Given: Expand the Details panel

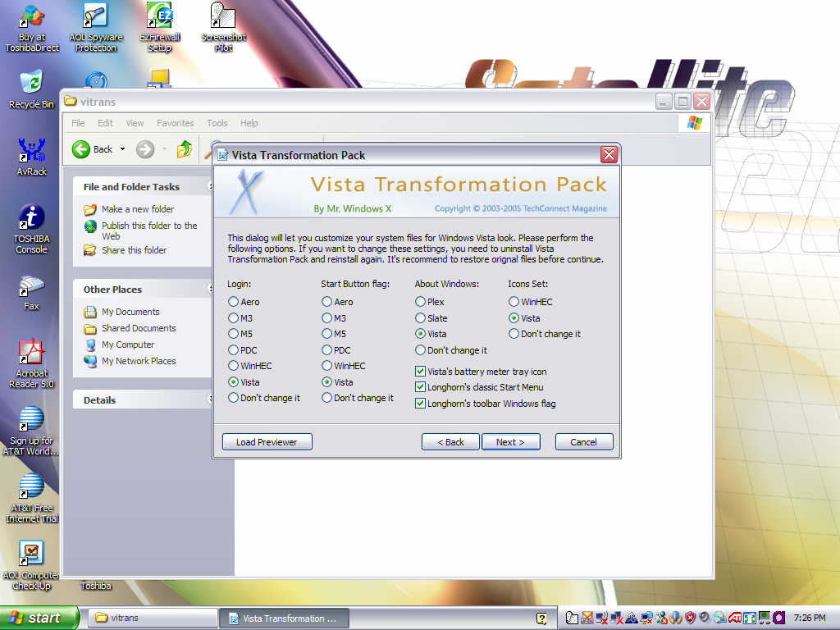Looking at the screenshot, I should point(210,399).
